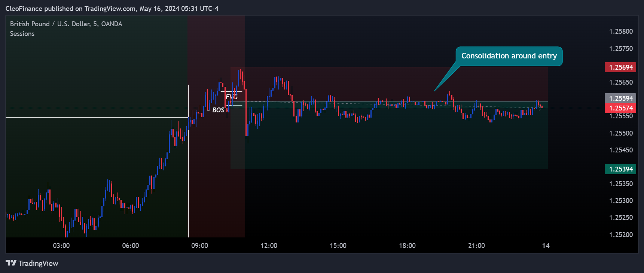Click the 1.25200 price axis label
This screenshot has width=644, height=273.
coord(621,235)
